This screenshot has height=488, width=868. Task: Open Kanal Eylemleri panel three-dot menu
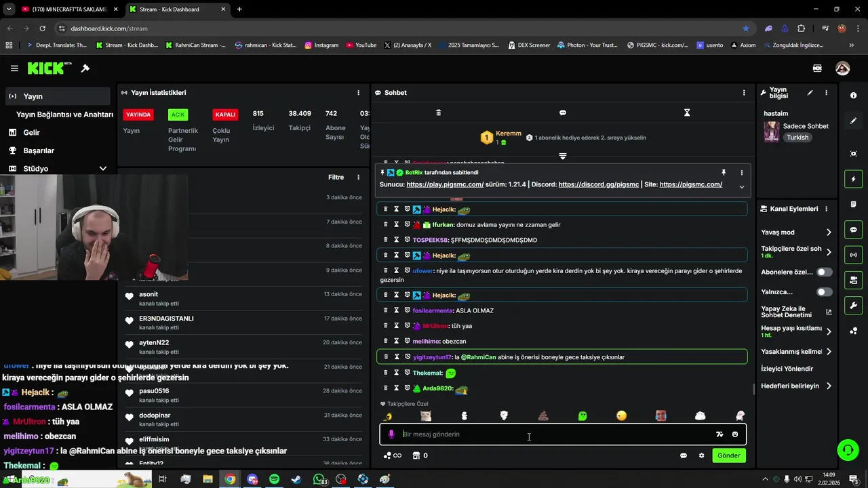(826, 209)
